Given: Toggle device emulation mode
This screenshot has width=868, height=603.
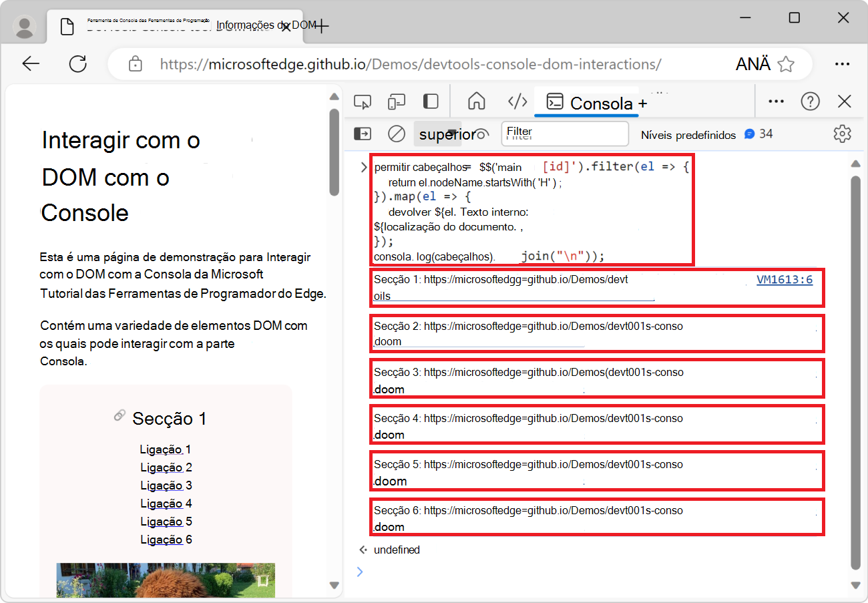Looking at the screenshot, I should click(396, 101).
